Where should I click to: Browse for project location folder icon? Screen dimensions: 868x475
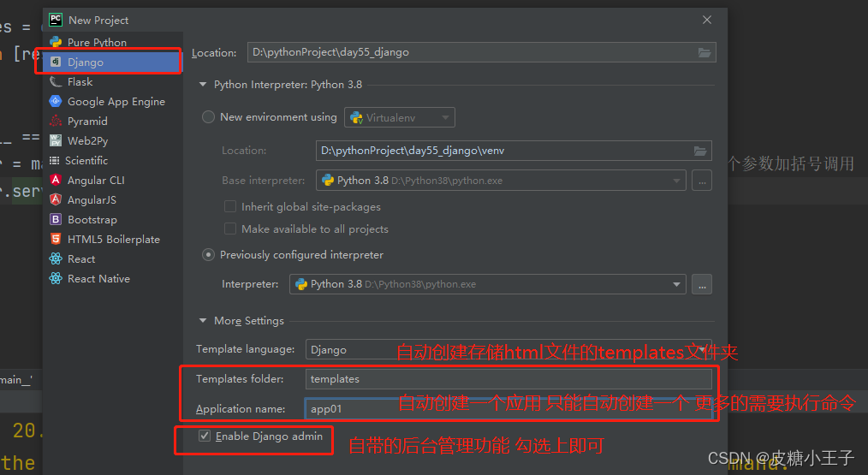tap(705, 52)
